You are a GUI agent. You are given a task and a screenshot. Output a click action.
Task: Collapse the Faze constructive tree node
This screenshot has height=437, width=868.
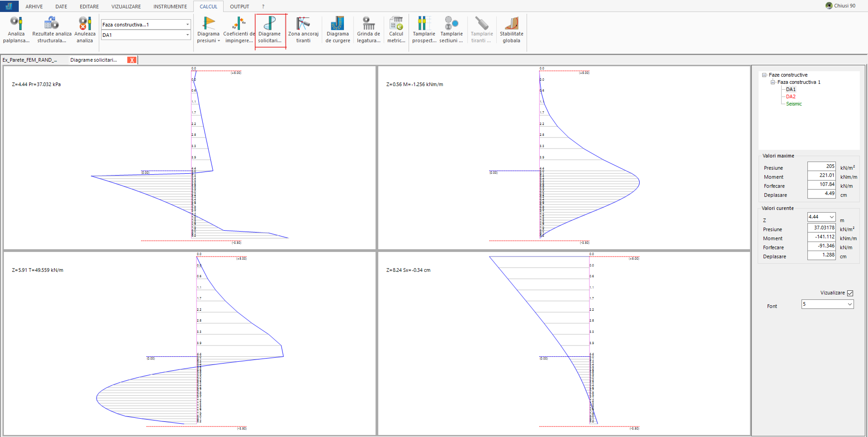click(764, 75)
